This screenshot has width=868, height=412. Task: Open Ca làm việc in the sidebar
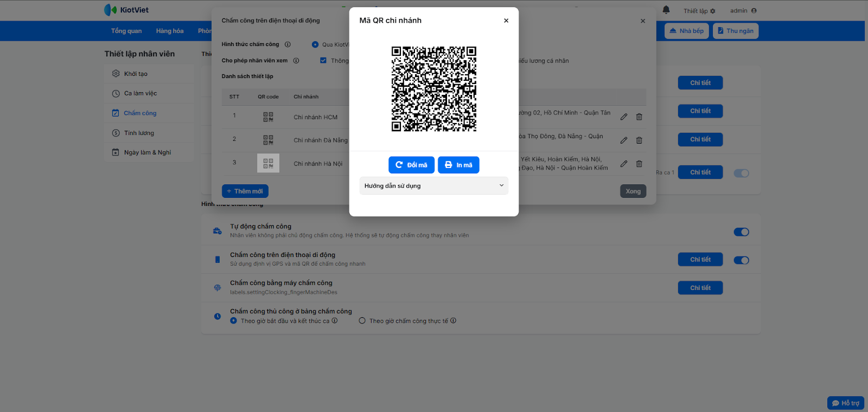pos(149,93)
